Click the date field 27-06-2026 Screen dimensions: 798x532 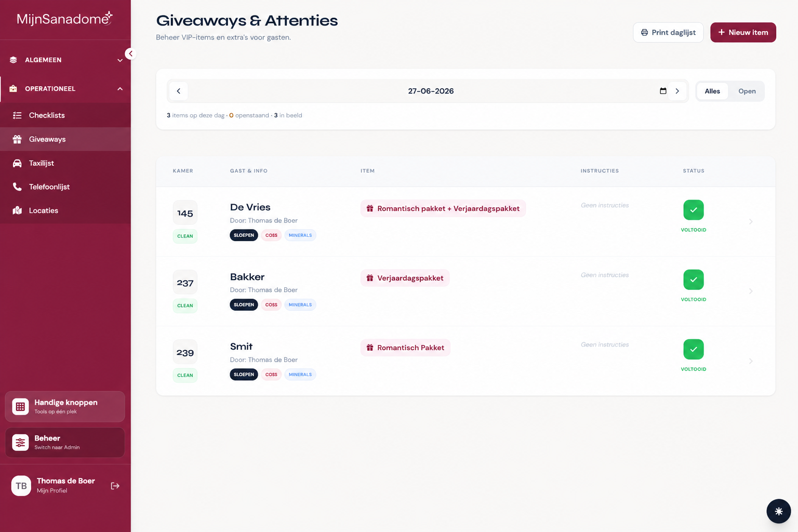(431, 91)
